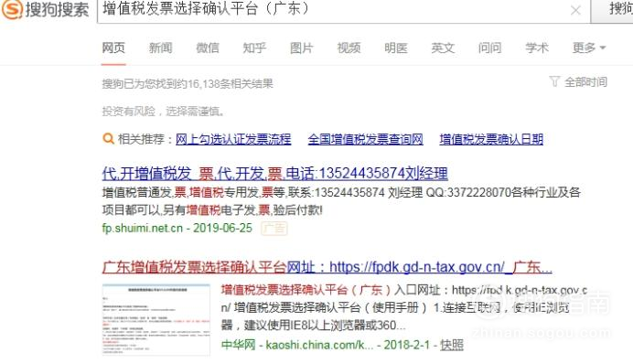Viewport: 633px width, 364px height.
Task: Switch to the 新闻 tab
Action: (161, 48)
